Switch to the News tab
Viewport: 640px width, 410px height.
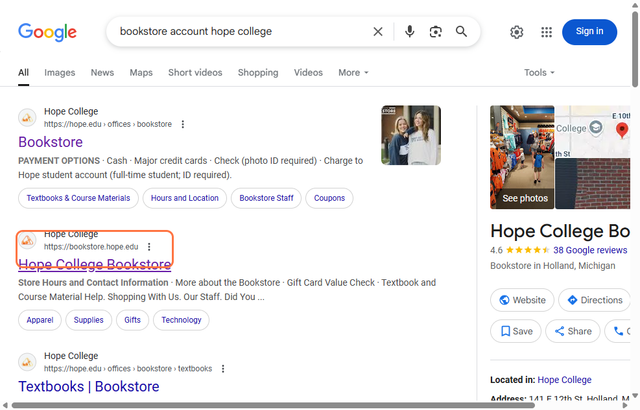click(x=102, y=73)
